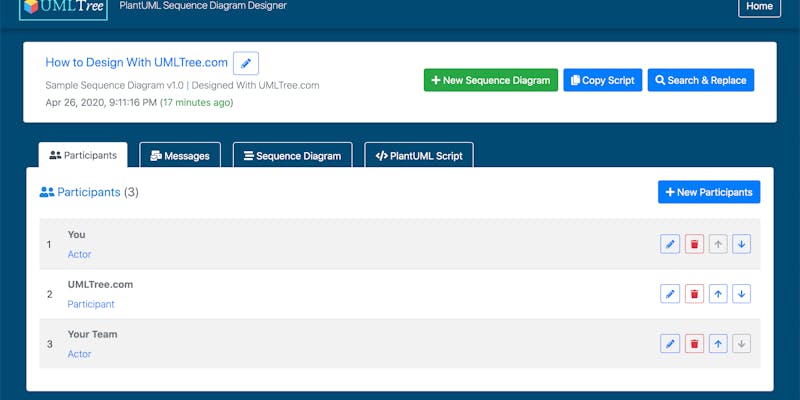Viewport: 800px width, 400px height.
Task: Click the Home button
Action: (x=759, y=7)
